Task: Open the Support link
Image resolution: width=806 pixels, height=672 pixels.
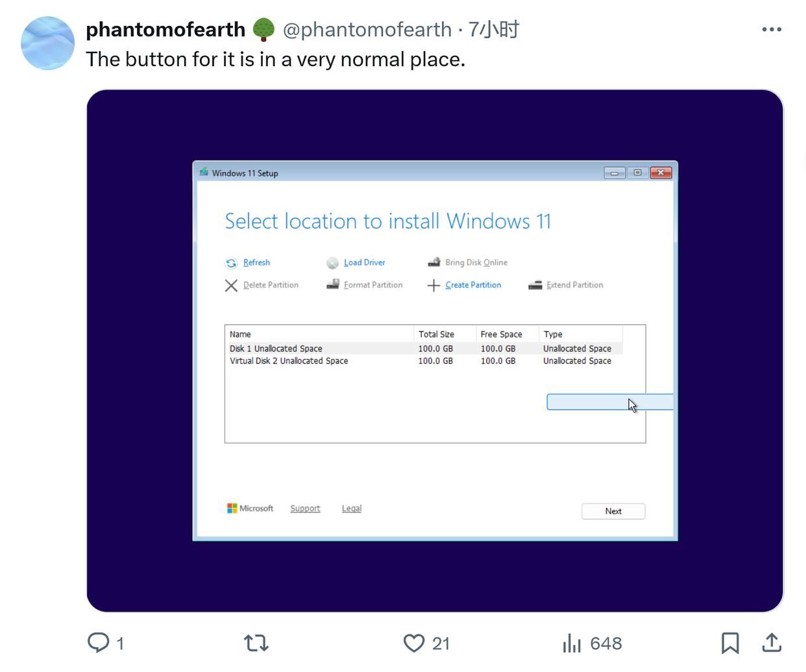Action: pyautogui.click(x=305, y=508)
